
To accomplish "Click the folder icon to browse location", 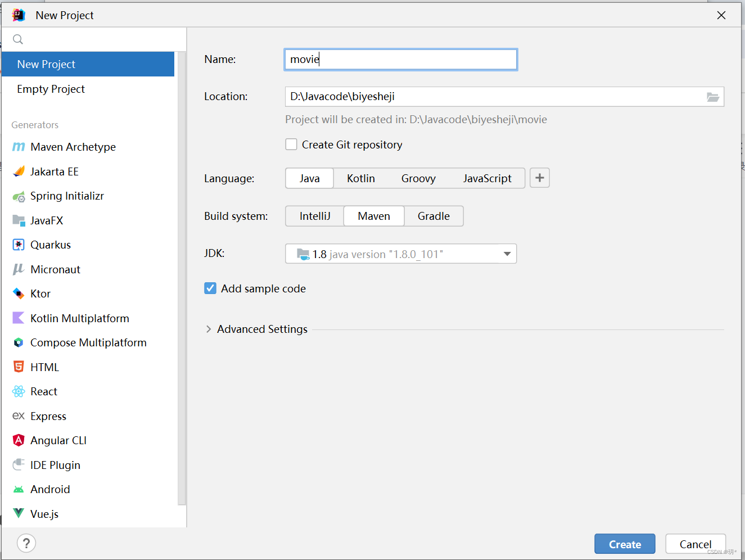I will pos(713,97).
